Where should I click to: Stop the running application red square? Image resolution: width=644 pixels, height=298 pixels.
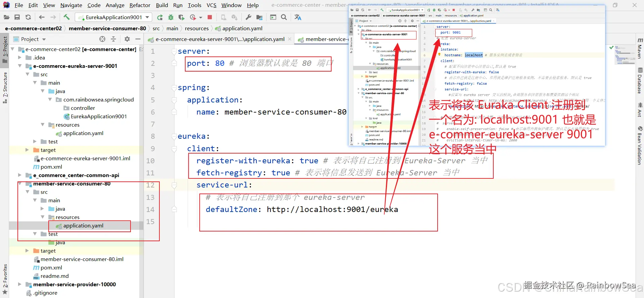[210, 17]
